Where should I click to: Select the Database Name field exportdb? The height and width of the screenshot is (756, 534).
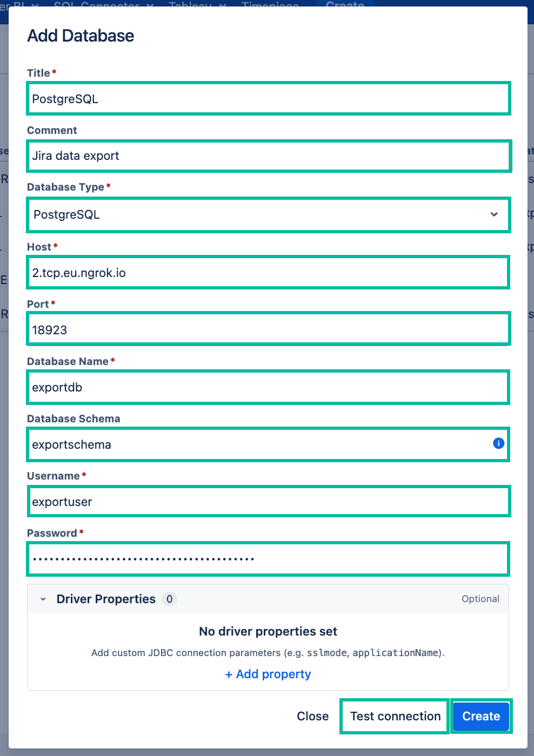269,387
